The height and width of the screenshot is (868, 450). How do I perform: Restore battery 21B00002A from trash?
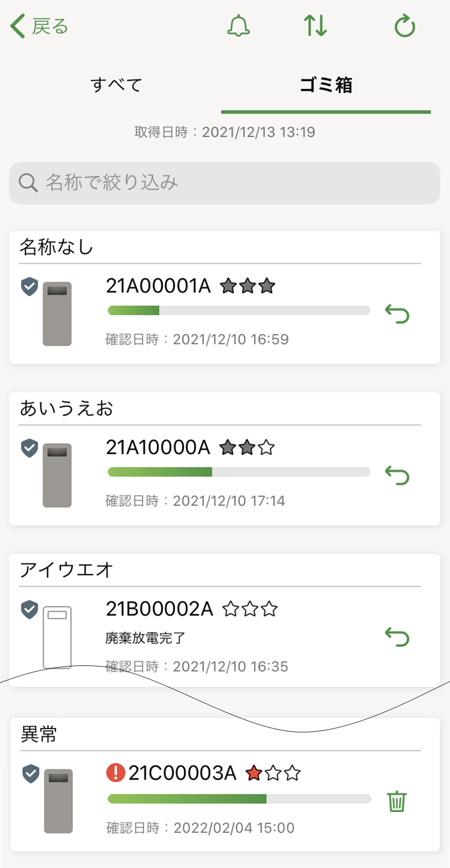click(x=397, y=637)
